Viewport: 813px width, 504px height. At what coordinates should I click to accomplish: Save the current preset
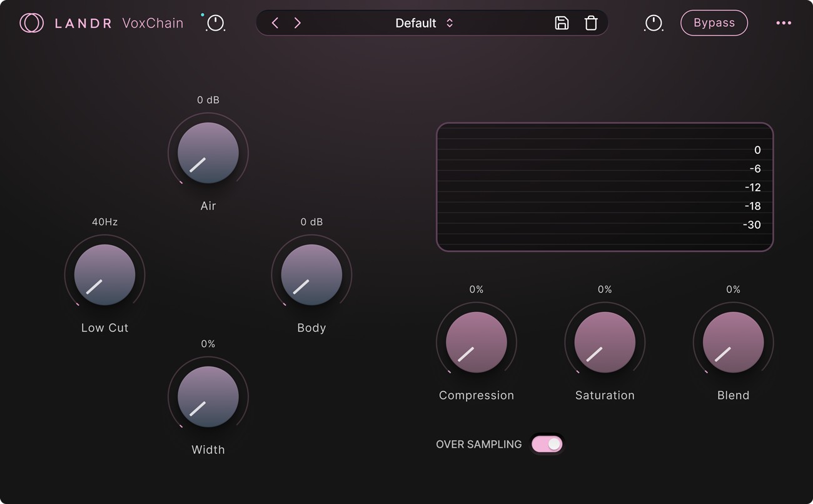[x=562, y=23]
